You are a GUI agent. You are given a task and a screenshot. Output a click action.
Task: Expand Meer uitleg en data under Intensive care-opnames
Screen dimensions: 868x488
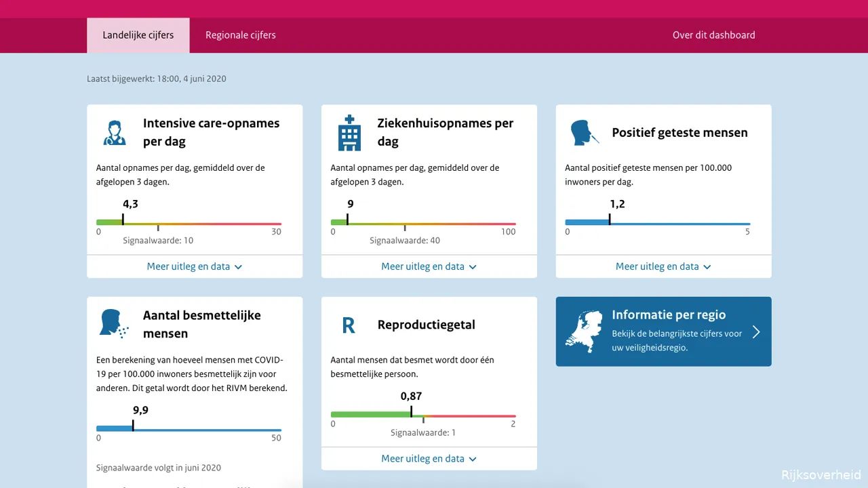point(195,266)
